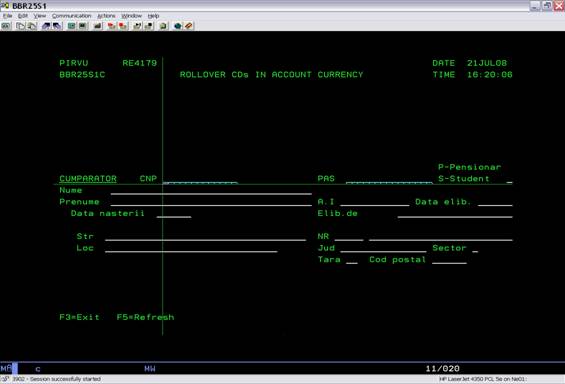Screen dimensions: 565x384
Task: Click the Copy toolbar icon
Action: pos(21,26)
